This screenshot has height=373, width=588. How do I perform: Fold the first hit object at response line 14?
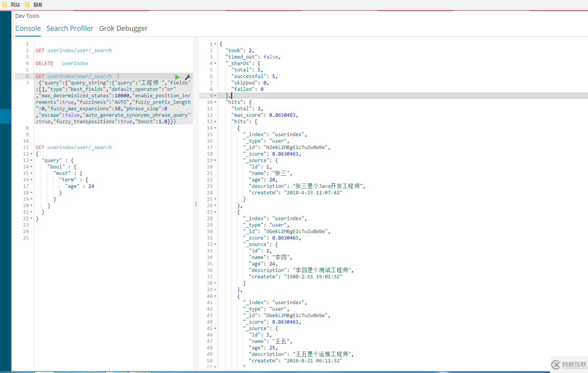tap(215, 128)
